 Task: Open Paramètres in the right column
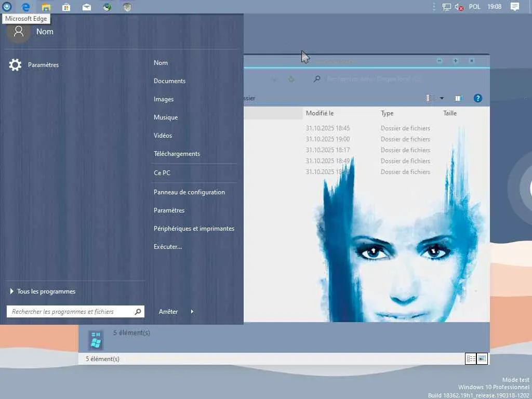tap(169, 210)
